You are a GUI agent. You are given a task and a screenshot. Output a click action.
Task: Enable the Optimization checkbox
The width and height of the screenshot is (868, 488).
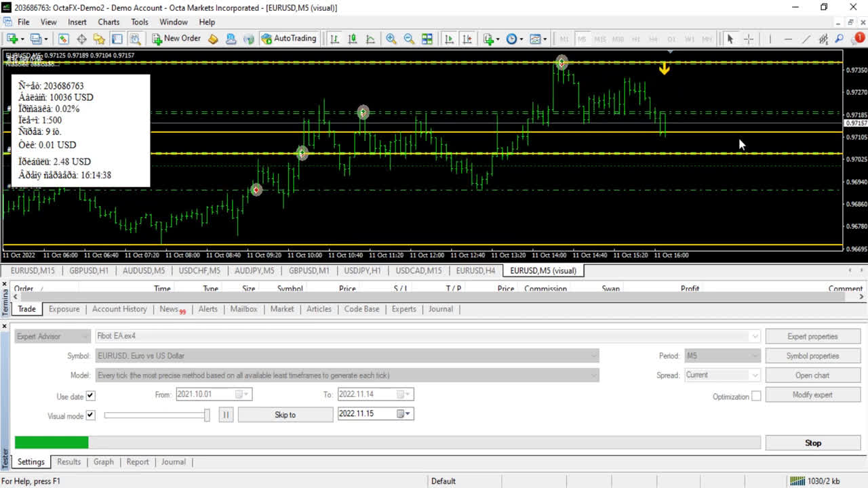coord(756,396)
